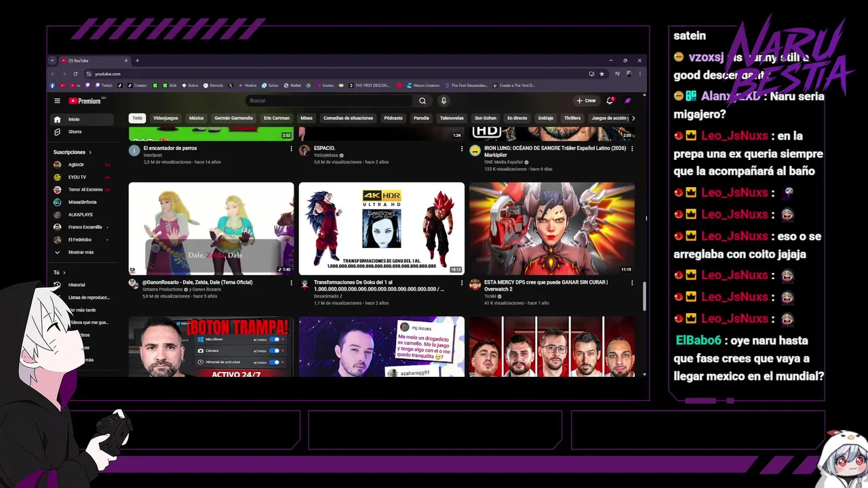The width and height of the screenshot is (868, 488).
Task: Open the Elemnts bookmark
Action: (x=213, y=85)
